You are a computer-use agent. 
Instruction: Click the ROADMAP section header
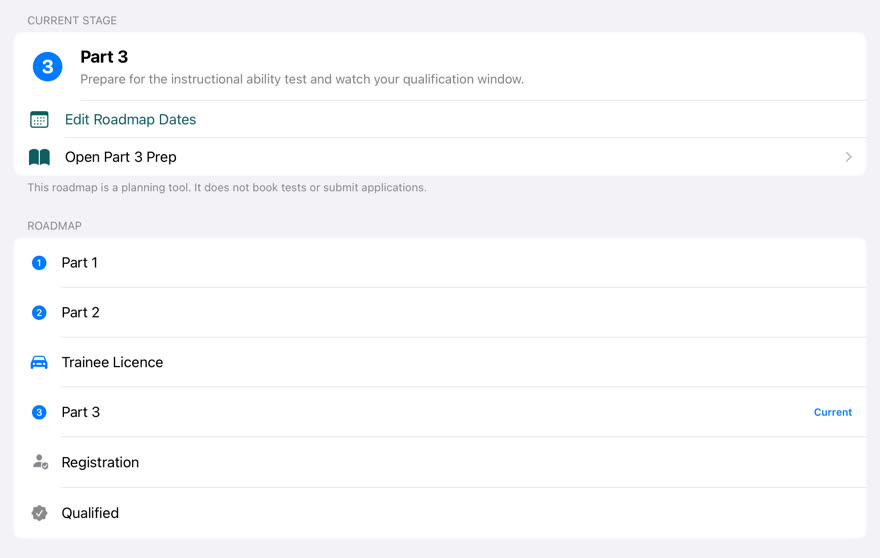coord(54,226)
